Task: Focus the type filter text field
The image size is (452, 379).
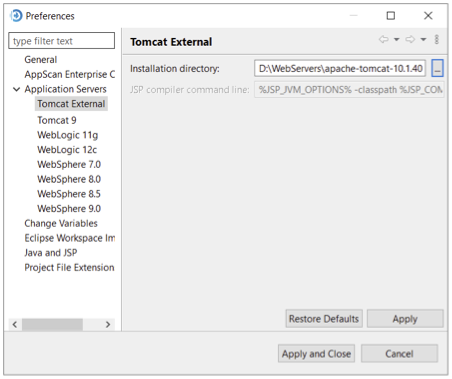Action: pyautogui.click(x=61, y=41)
